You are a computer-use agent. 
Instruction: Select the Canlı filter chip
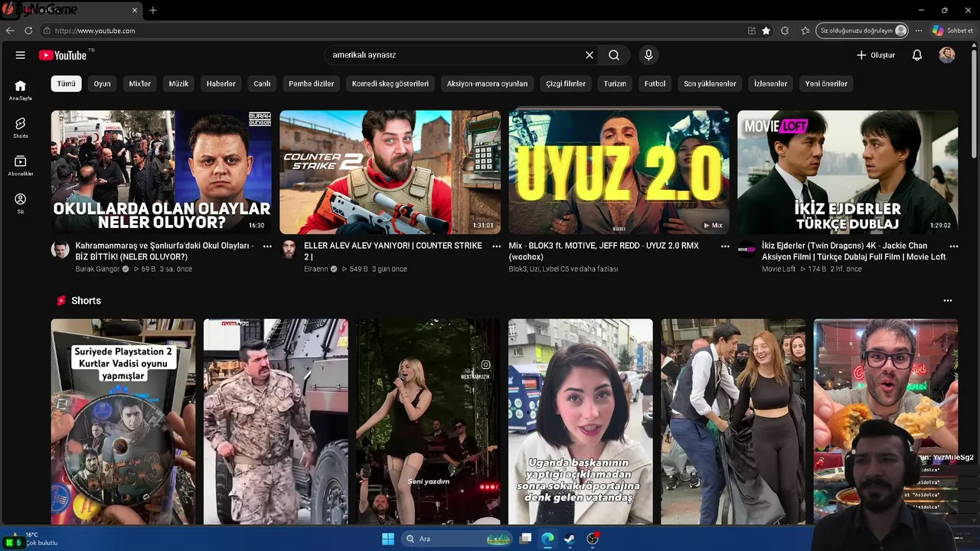pos(262,83)
